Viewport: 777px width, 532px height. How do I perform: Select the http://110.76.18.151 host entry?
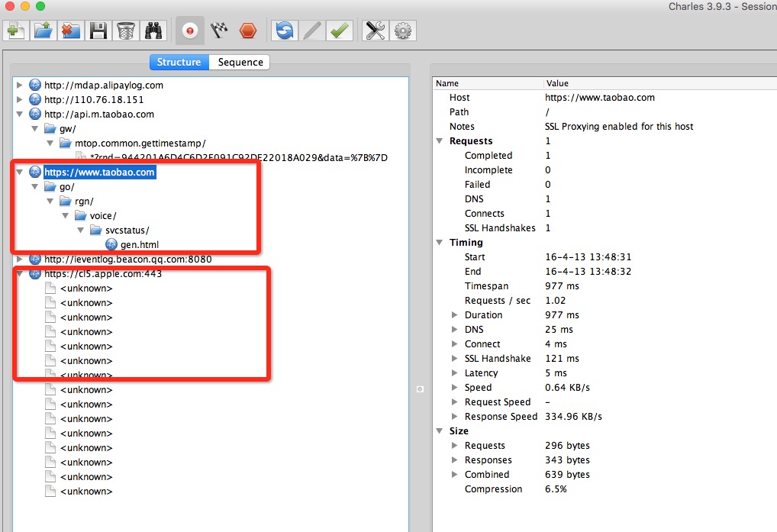94,100
